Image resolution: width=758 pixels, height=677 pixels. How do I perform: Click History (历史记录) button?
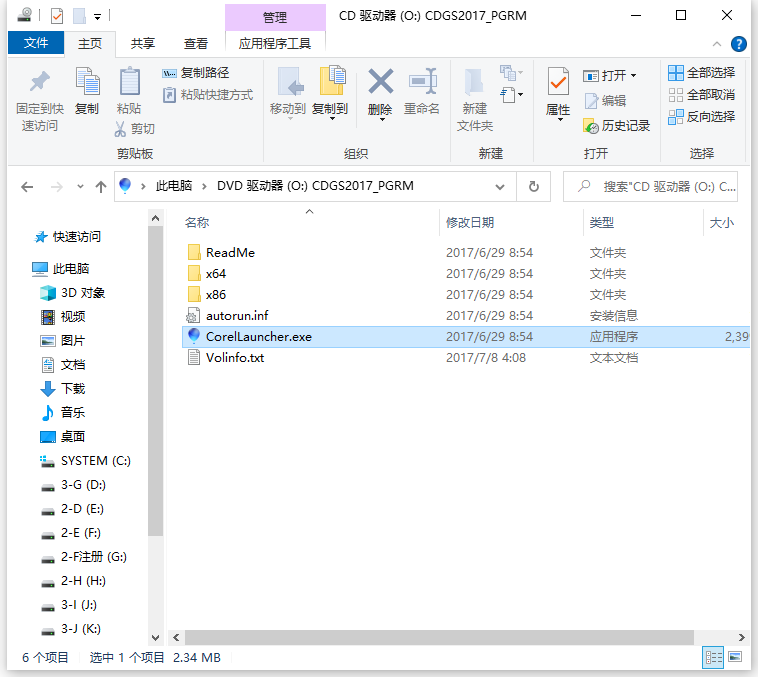pyautogui.click(x=616, y=126)
